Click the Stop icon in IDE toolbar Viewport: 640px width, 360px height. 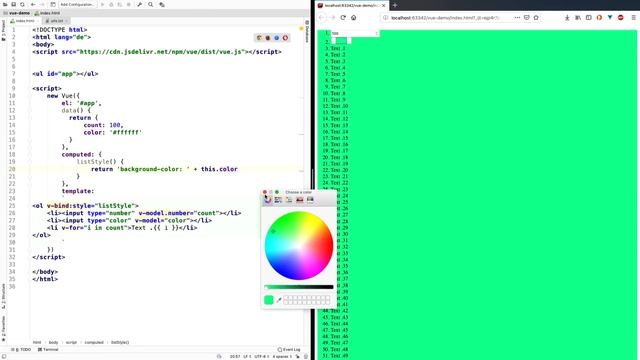click(129, 4)
